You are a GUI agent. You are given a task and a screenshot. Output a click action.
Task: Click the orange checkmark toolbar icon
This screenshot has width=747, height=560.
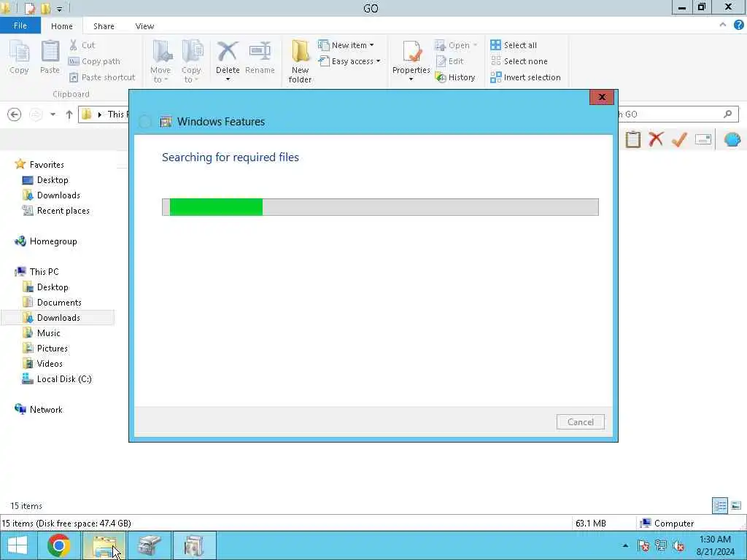click(x=679, y=139)
